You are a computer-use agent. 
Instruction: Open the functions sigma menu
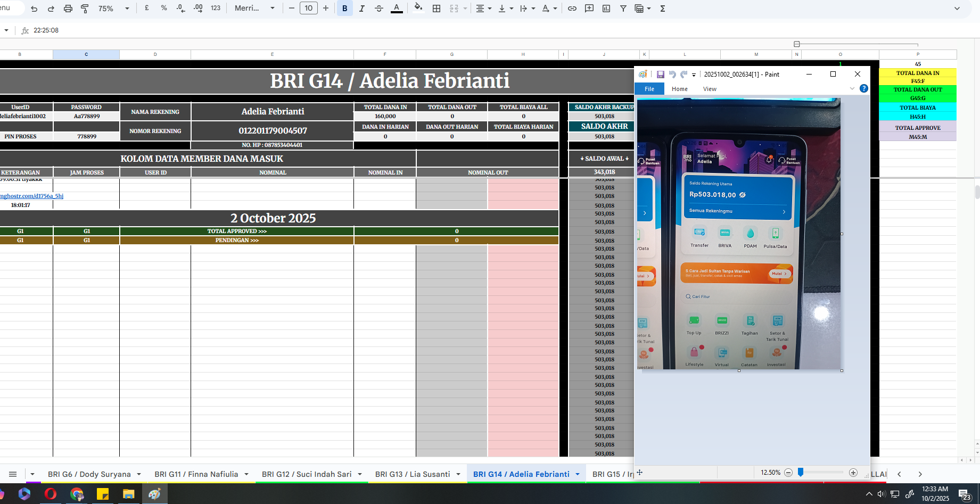click(x=663, y=9)
